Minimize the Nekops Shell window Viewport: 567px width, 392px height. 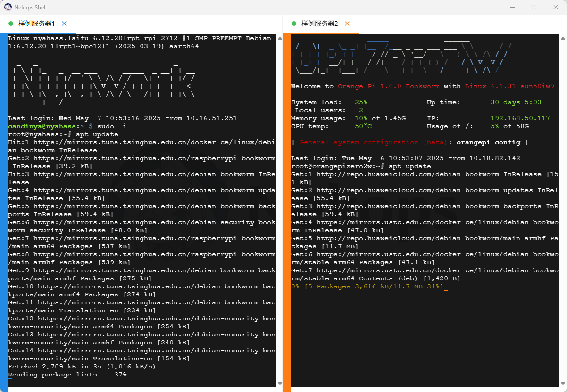click(x=512, y=8)
